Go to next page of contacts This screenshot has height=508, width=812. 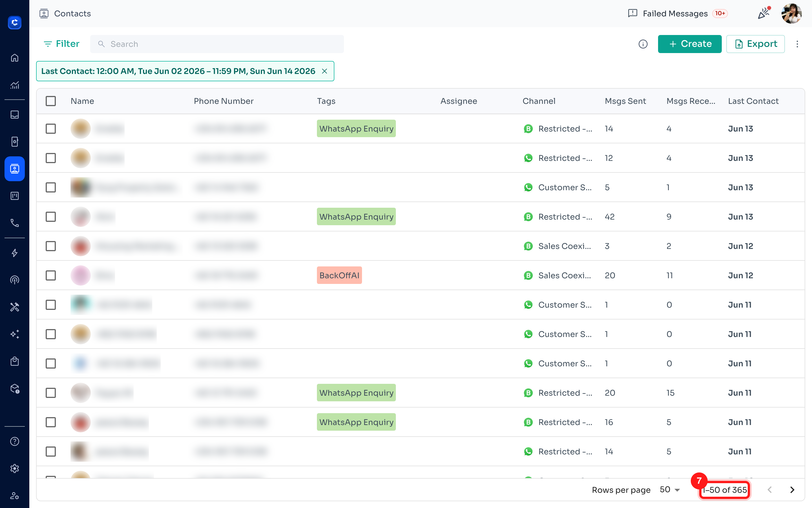tap(792, 490)
